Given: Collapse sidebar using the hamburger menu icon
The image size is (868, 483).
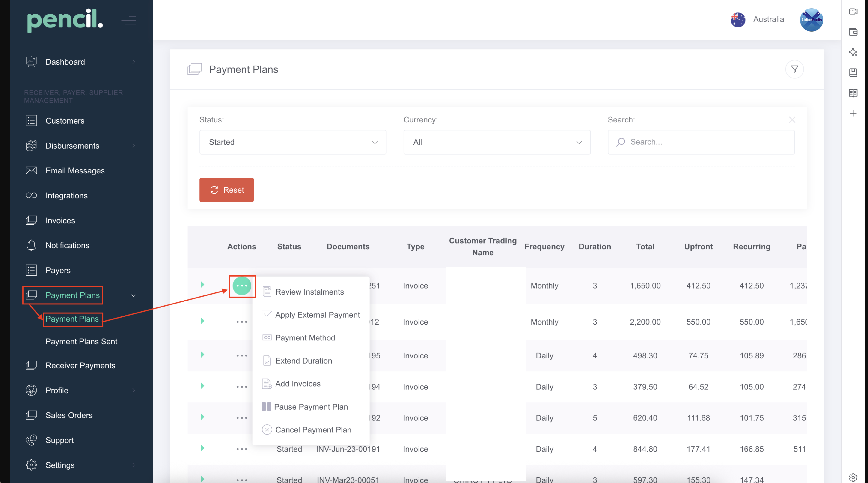Looking at the screenshot, I should (x=129, y=20).
